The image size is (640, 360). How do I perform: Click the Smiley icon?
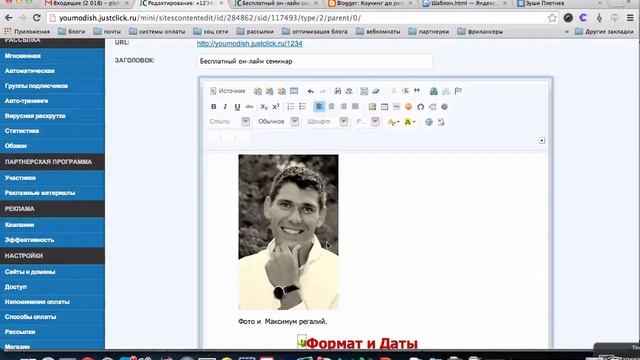click(408, 107)
